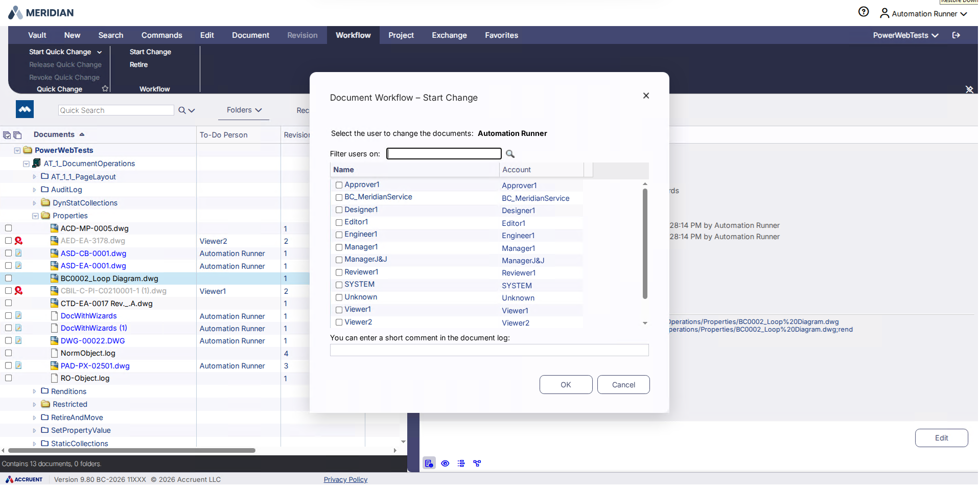Open the Project menu

coord(401,35)
